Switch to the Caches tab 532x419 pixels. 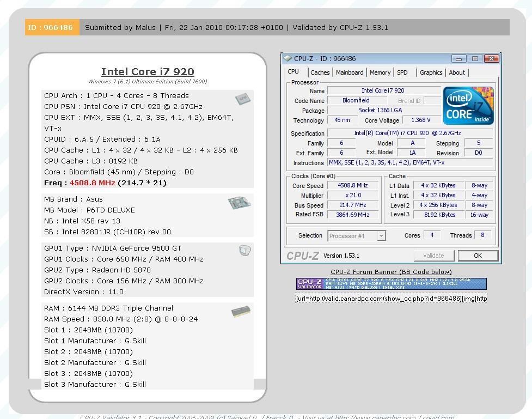320,72
